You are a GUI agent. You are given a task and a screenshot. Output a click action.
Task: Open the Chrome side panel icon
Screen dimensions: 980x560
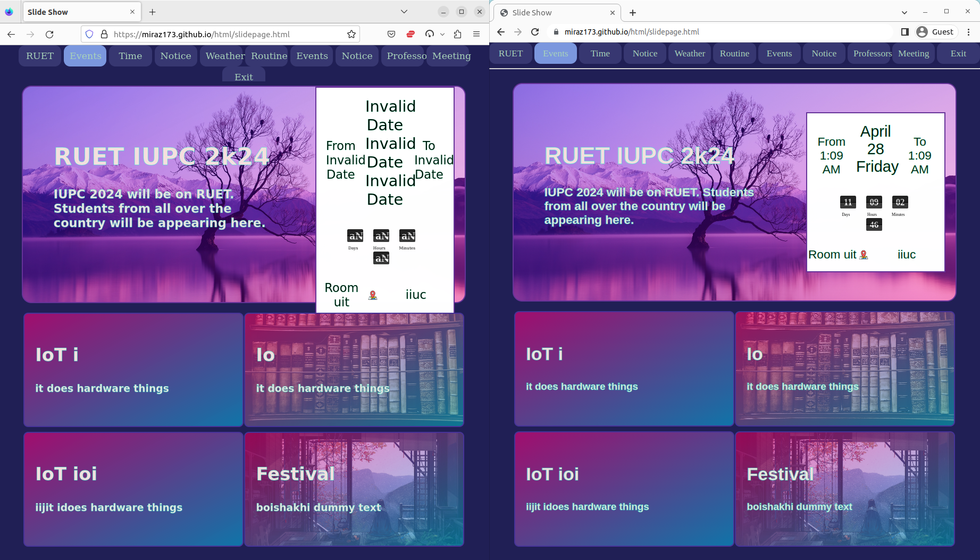pyautogui.click(x=905, y=32)
